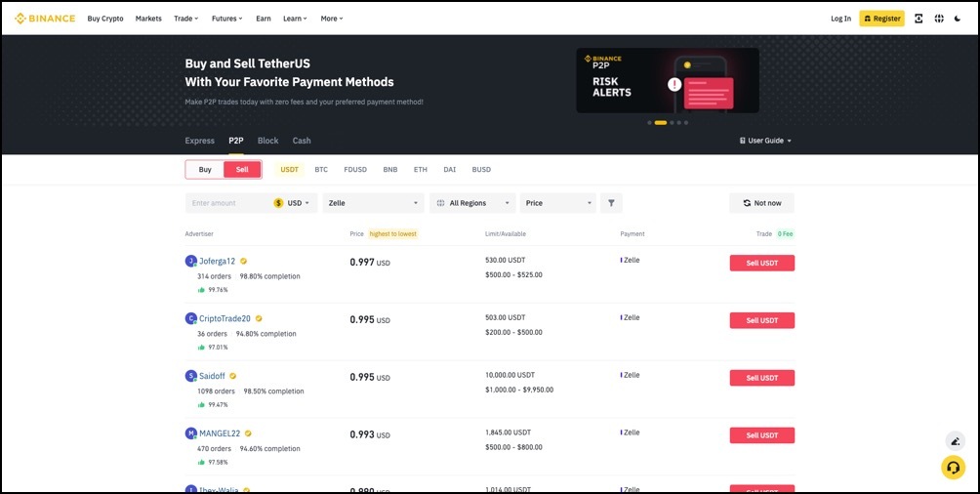
Task: Click the Not now refresh button
Action: [x=762, y=203]
